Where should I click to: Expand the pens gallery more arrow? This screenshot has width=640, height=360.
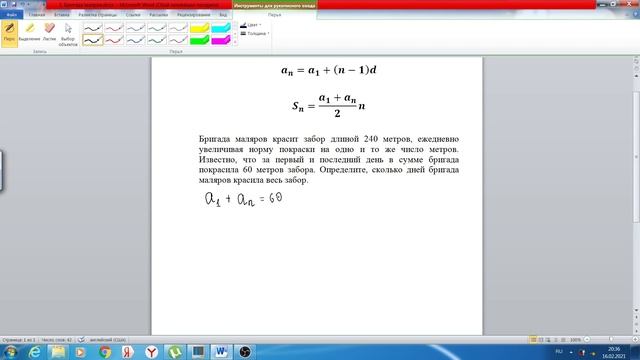tap(235, 42)
